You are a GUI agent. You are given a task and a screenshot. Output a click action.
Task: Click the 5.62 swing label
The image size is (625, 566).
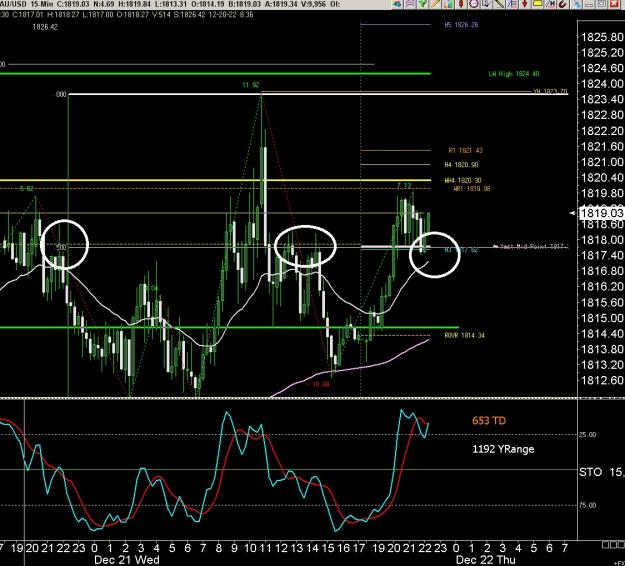pyautogui.click(x=27, y=189)
